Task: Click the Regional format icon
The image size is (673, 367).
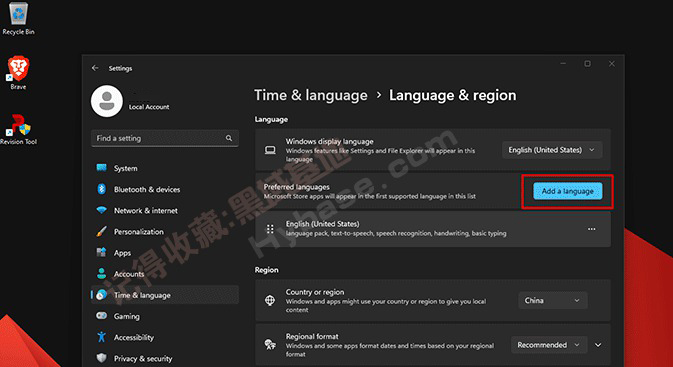Action: coord(270,345)
